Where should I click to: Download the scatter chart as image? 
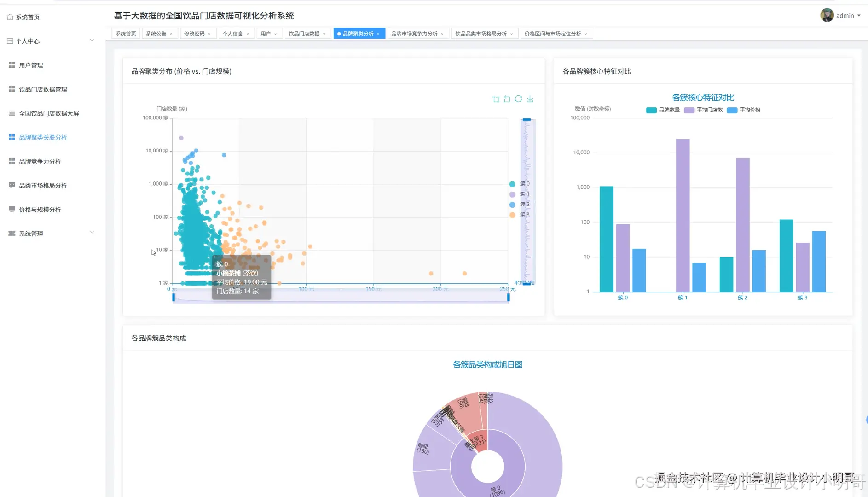[530, 99]
